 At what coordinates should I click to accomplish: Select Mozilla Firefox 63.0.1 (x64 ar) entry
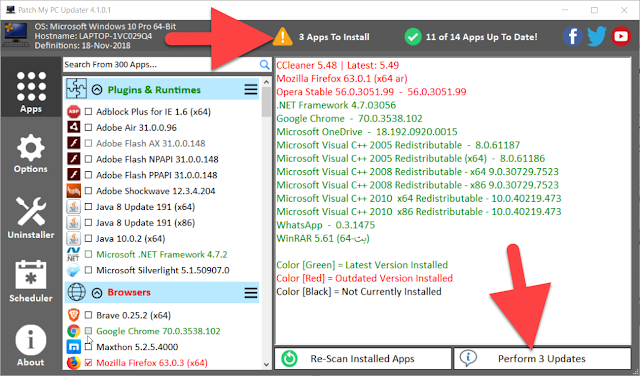(x=342, y=78)
